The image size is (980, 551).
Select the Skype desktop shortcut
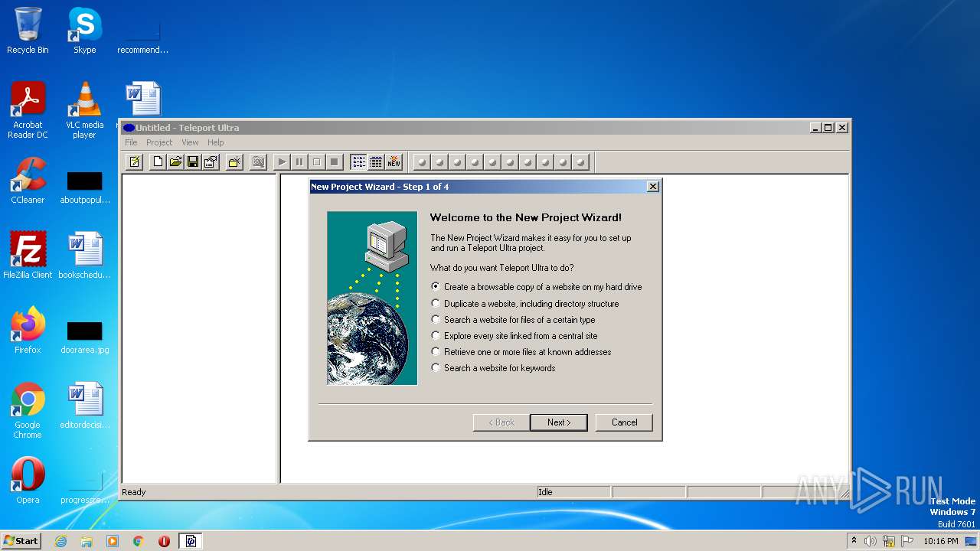(84, 31)
